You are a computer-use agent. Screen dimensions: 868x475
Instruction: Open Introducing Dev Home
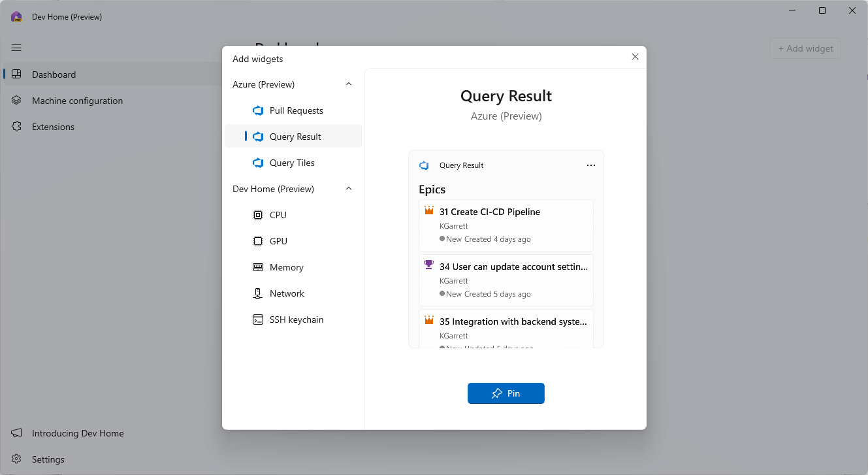[111, 433]
